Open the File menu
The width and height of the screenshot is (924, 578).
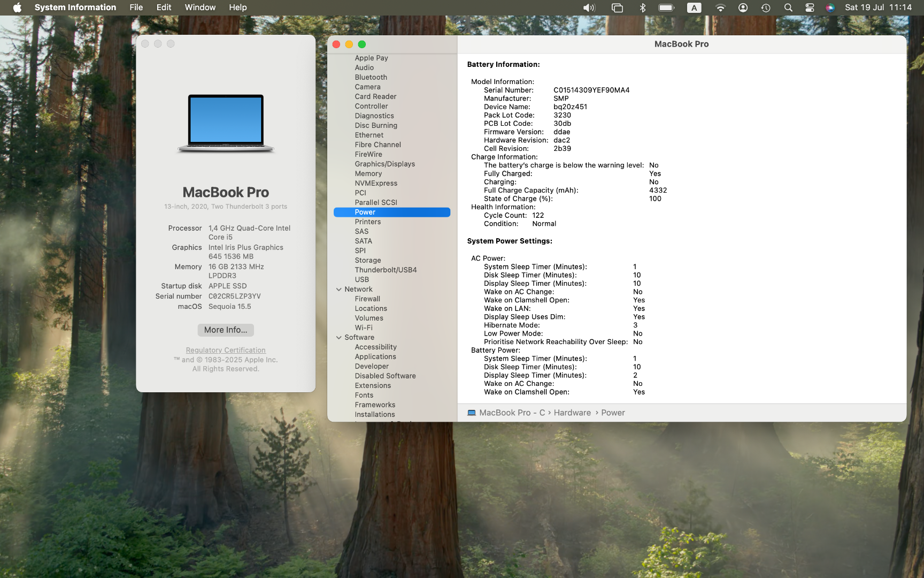point(136,7)
